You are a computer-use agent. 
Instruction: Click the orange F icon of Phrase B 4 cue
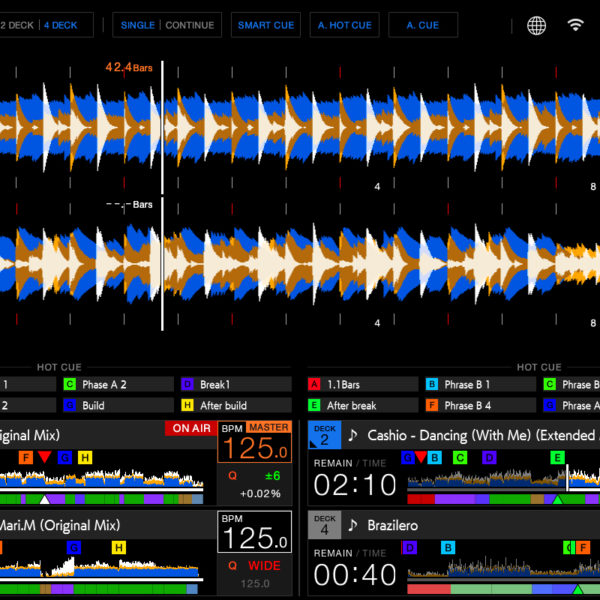432,405
